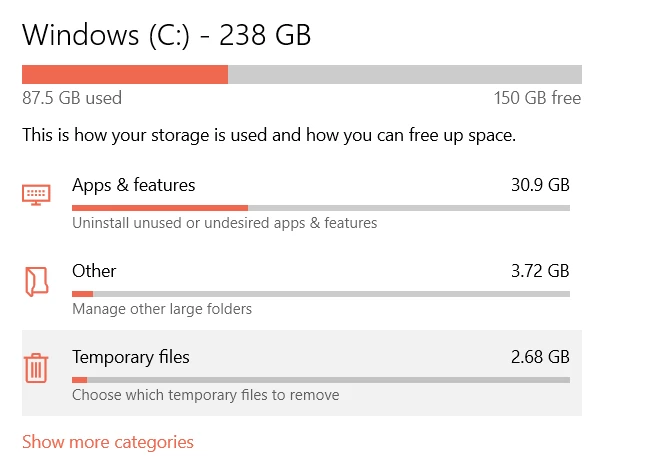Image resolution: width=654 pixels, height=474 pixels.
Task: Click the '150 GB free' text
Action: (x=537, y=98)
